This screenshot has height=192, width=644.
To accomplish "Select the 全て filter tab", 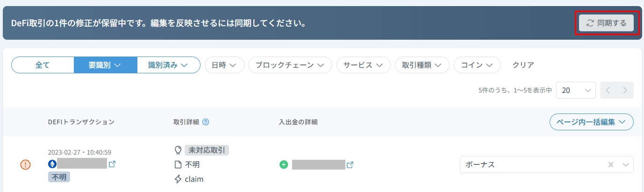I will (x=43, y=65).
